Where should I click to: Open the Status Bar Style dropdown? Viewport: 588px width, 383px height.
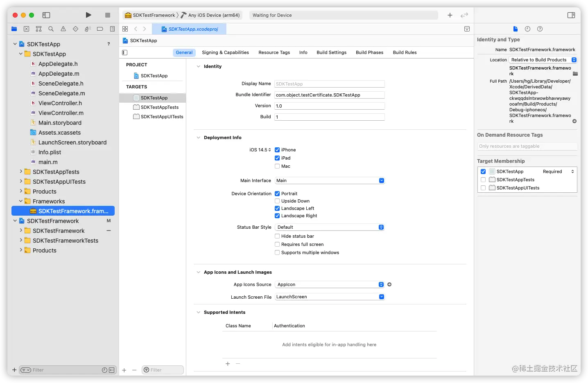(330, 227)
